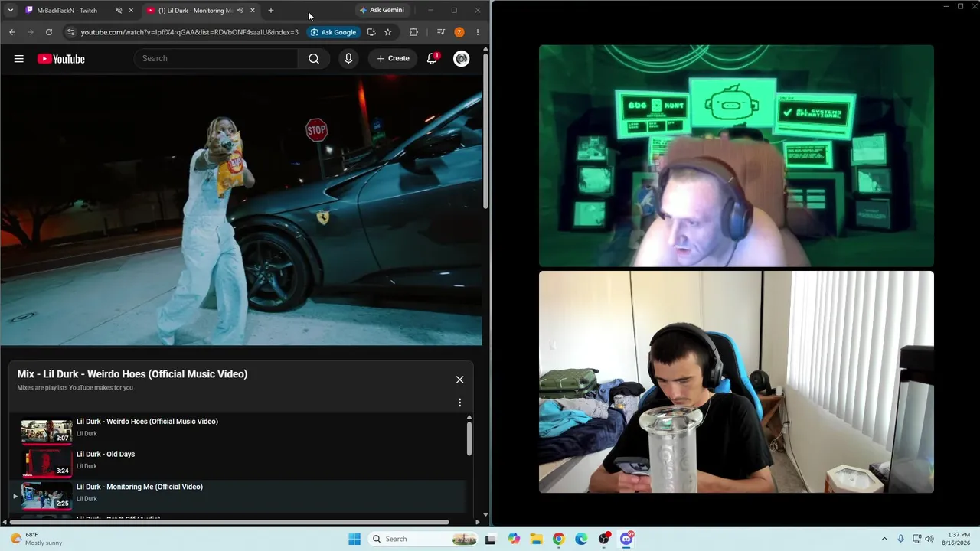Viewport: 980px width, 551px height.
Task: Unmute the MrBackPackN Twitch tab
Action: [x=119, y=11]
